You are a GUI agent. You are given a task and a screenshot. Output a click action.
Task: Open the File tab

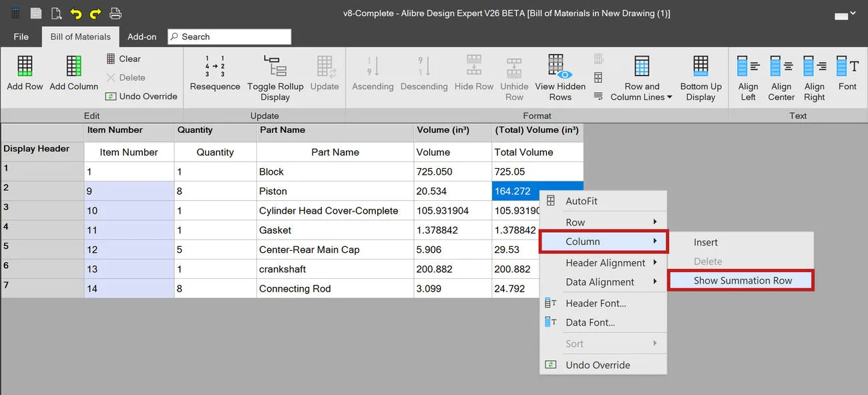click(x=21, y=37)
